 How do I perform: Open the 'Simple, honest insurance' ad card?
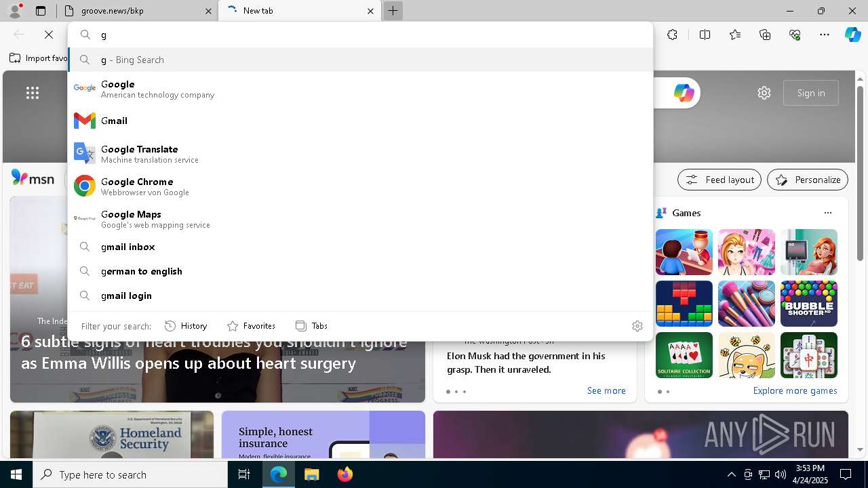(323, 434)
